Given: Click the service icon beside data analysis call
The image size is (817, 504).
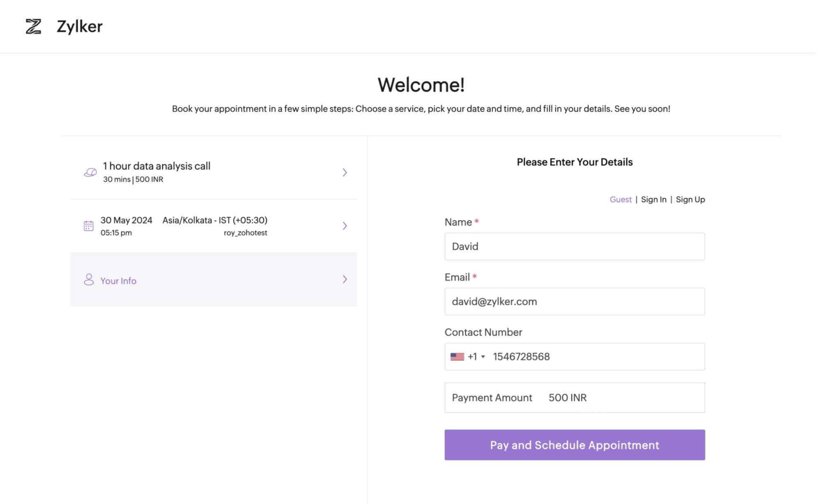Looking at the screenshot, I should coord(90,172).
